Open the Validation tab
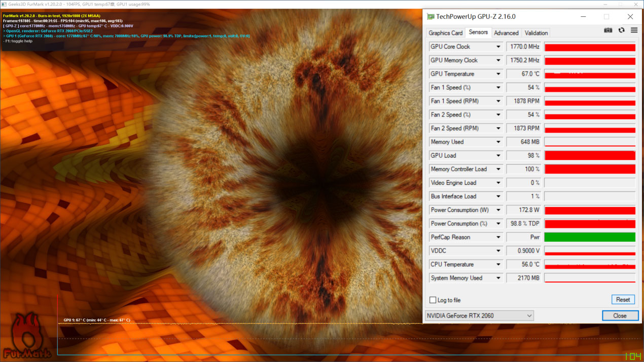This screenshot has height=362, width=644. pos(536,33)
